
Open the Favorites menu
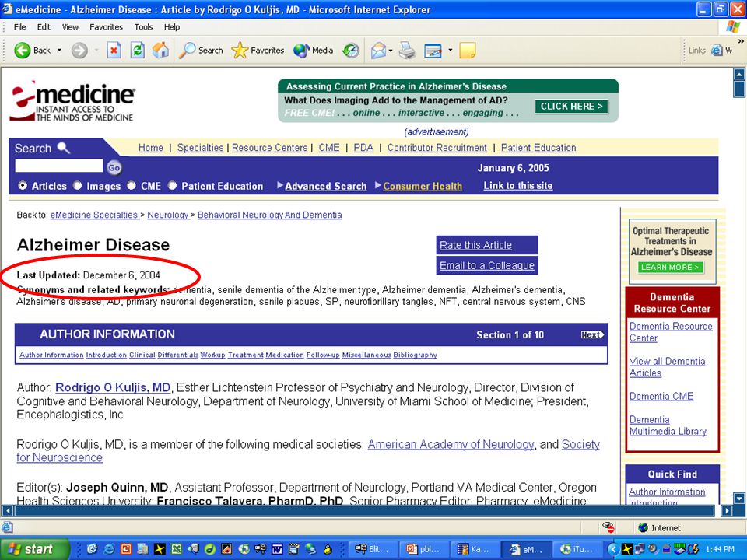(107, 27)
